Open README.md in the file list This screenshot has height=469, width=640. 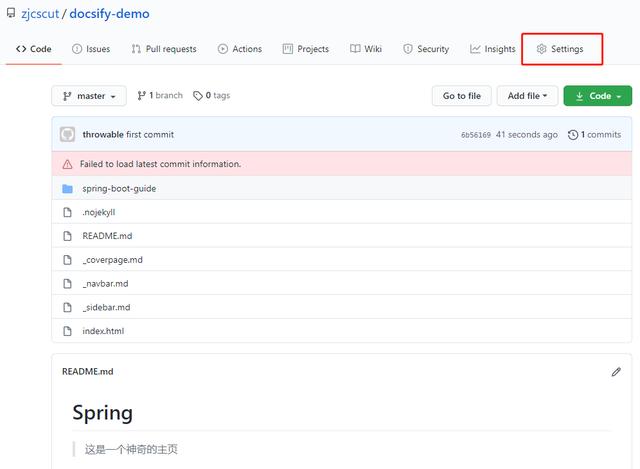tap(107, 236)
